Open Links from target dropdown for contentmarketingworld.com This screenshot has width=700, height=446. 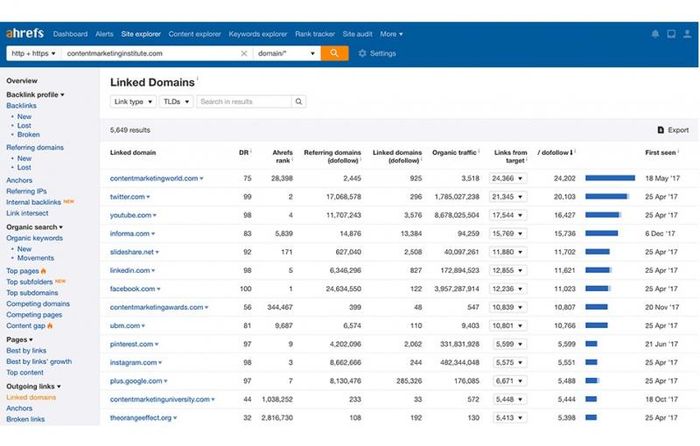tap(508, 178)
